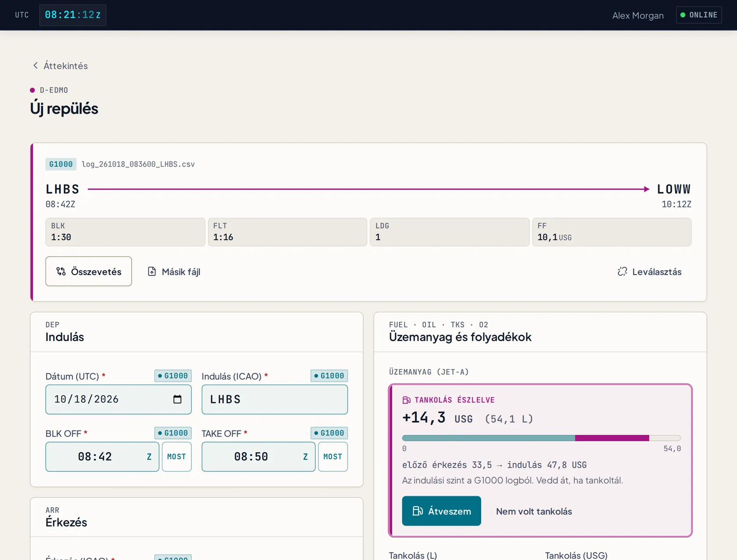Click the fuel pump icon on Átveszem button
Screen dimensions: 737x560
(x=418, y=511)
